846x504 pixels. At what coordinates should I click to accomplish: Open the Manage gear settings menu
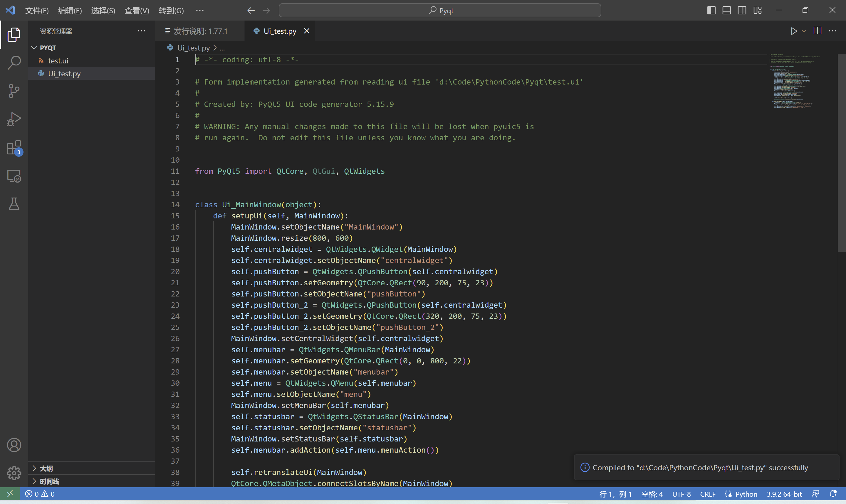[x=14, y=473]
